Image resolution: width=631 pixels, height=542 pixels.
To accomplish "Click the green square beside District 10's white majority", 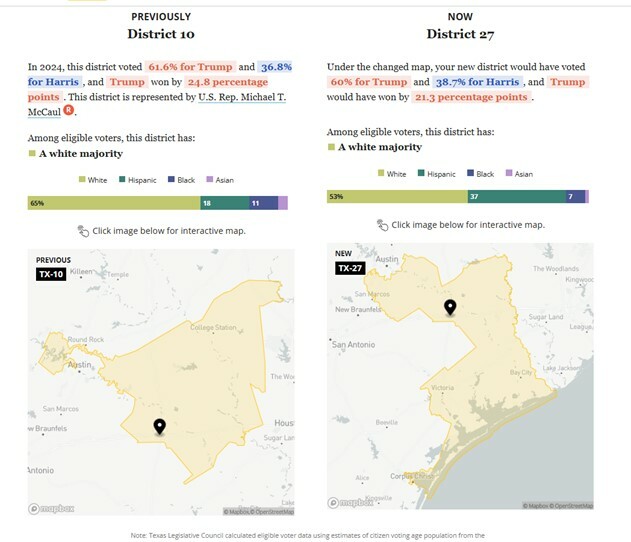I will pos(32,153).
